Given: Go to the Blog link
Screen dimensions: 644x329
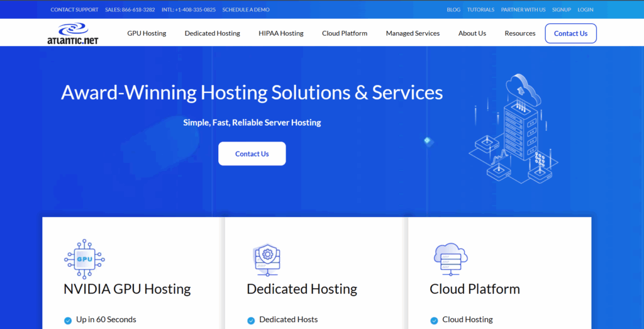Looking at the screenshot, I should (x=453, y=9).
